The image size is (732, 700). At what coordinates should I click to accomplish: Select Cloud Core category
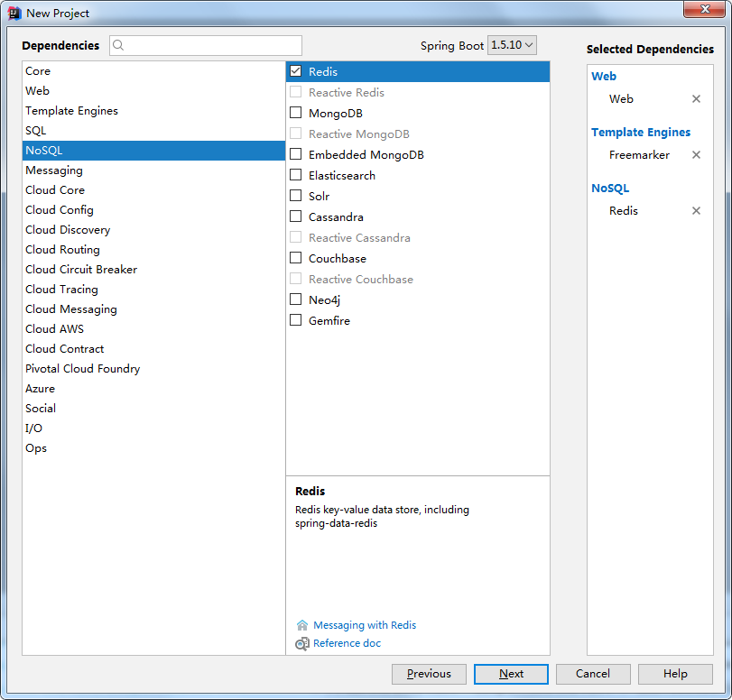pyautogui.click(x=153, y=190)
